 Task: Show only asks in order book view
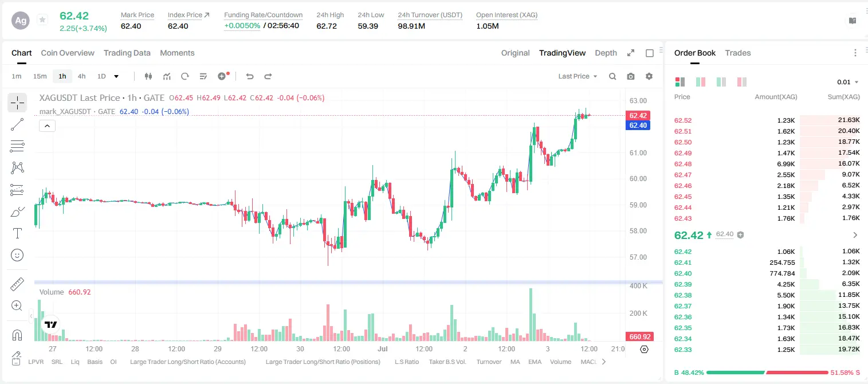742,82
